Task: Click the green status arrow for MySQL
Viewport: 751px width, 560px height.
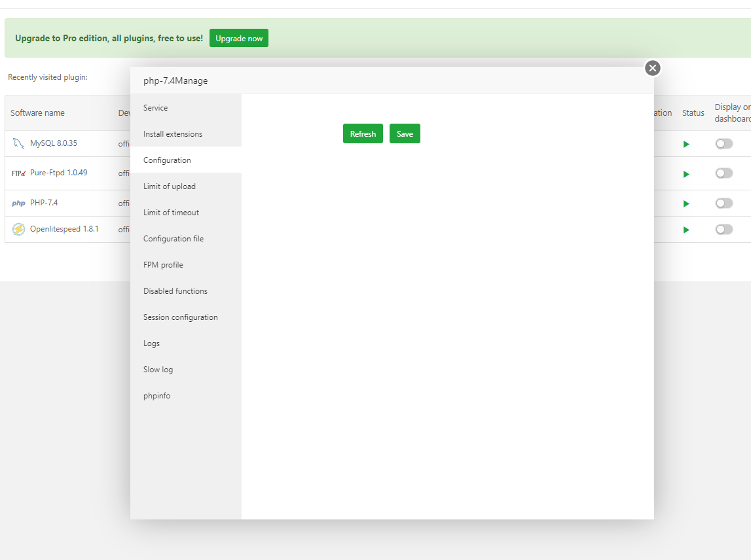Action: [x=686, y=144]
